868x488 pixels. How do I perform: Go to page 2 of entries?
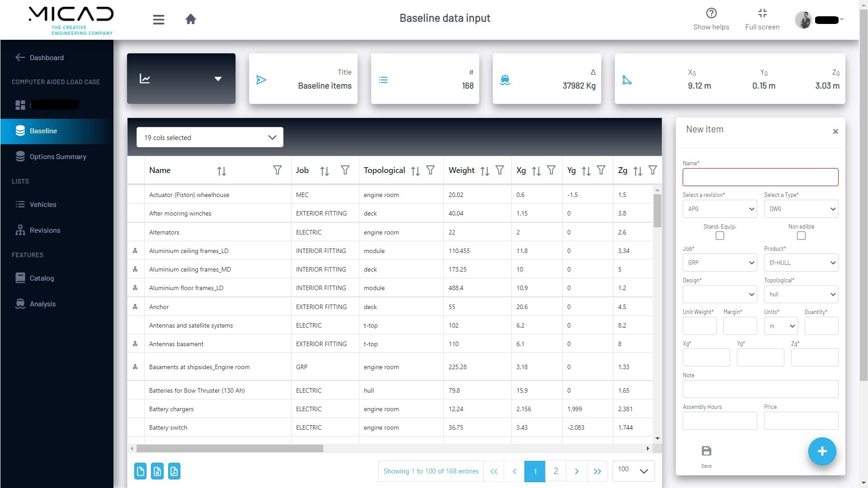point(556,471)
